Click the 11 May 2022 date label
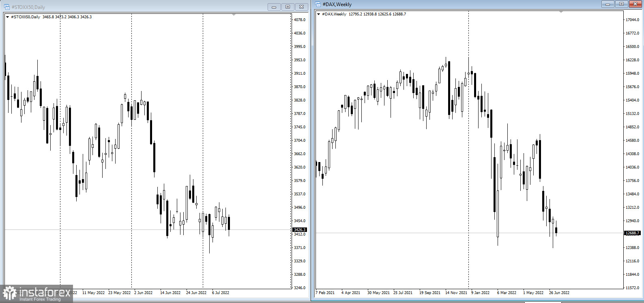The image size is (644, 303). [93, 293]
